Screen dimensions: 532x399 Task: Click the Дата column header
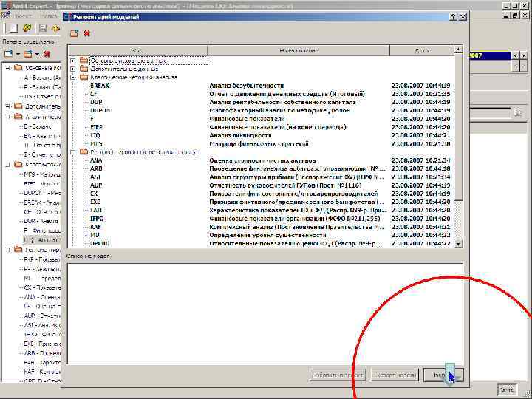point(422,50)
